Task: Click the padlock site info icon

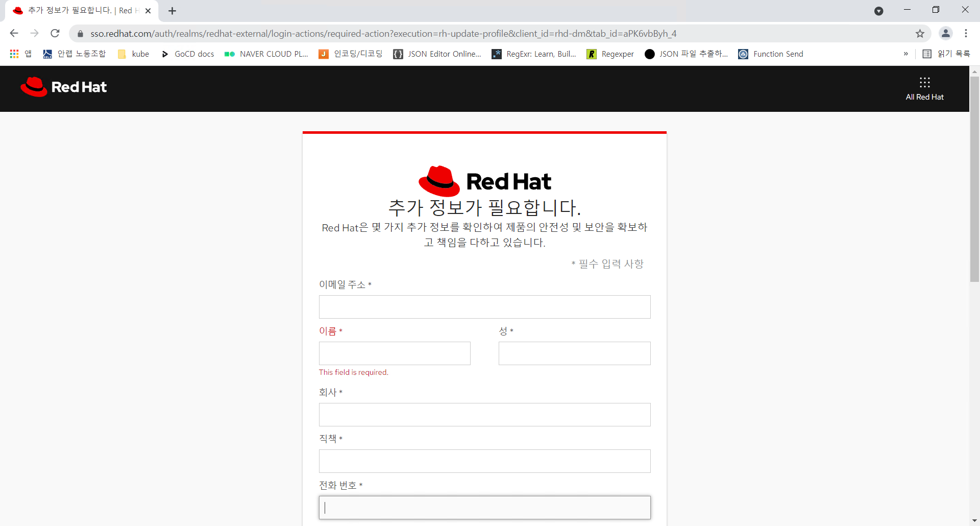Action: click(80, 34)
